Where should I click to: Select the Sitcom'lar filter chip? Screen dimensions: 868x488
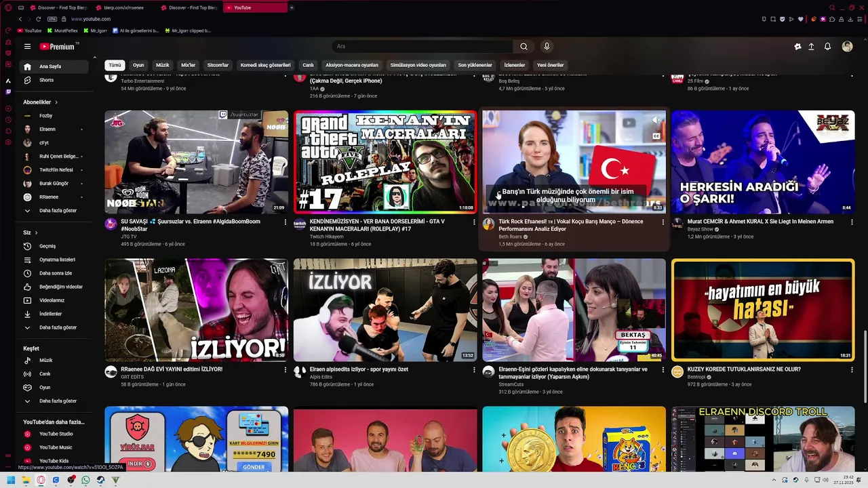(x=218, y=65)
